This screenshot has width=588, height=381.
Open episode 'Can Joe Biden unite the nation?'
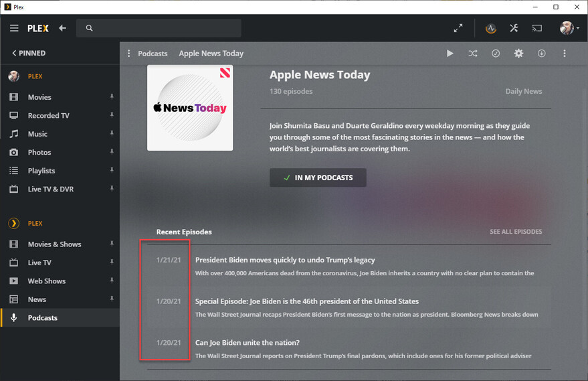pos(247,343)
